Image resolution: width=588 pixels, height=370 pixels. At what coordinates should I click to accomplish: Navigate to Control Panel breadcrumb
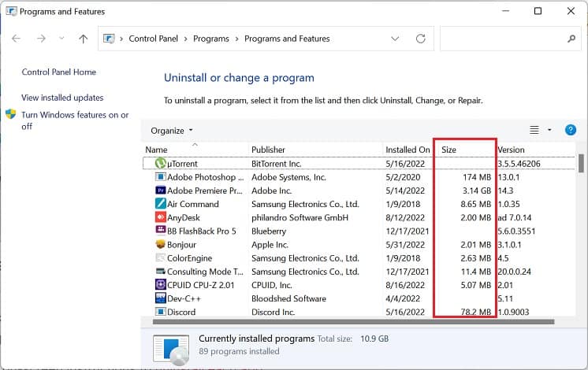coord(154,39)
